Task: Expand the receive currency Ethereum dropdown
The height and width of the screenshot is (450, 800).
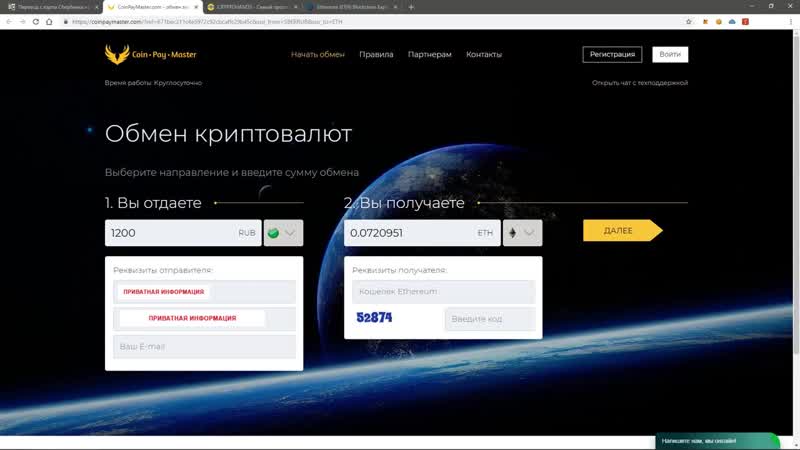Action: [x=522, y=233]
